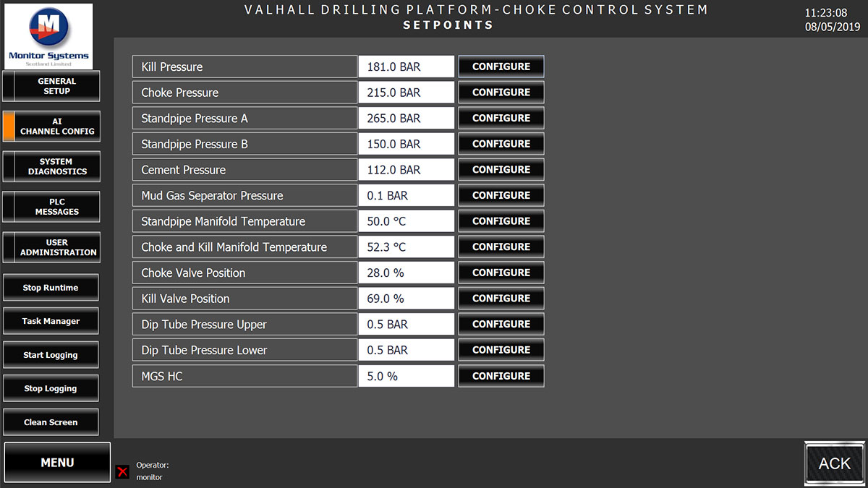The width and height of the screenshot is (868, 488).
Task: Activate Clean Screen mode
Action: coord(51,422)
